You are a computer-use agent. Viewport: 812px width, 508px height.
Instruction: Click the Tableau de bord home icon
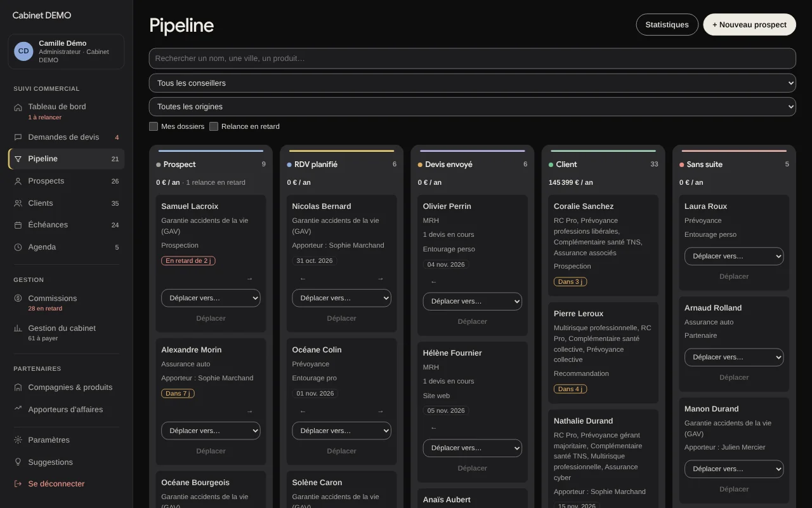(x=18, y=107)
